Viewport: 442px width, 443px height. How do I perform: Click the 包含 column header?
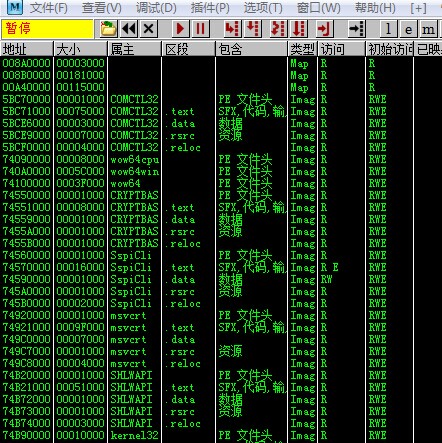[x=251, y=49]
